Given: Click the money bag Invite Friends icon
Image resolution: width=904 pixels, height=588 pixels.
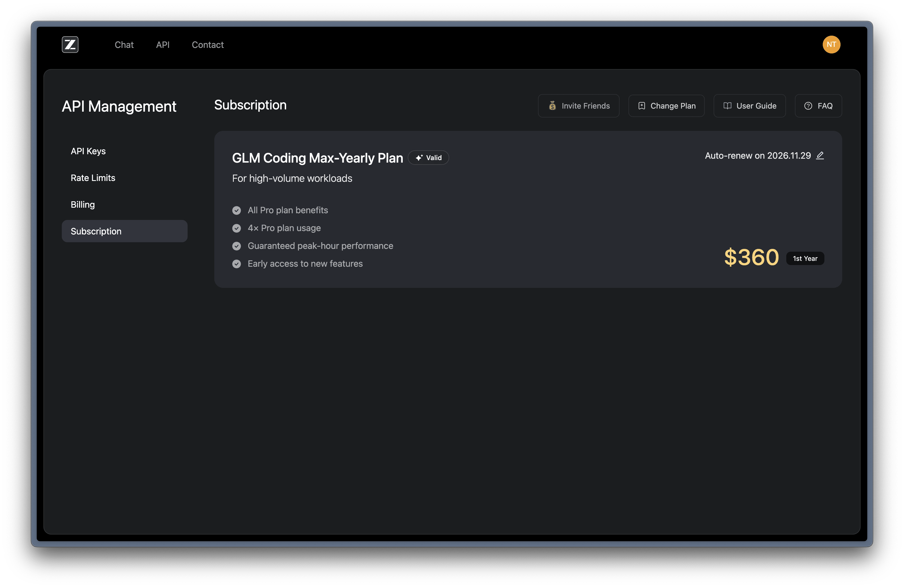Looking at the screenshot, I should click(x=552, y=106).
